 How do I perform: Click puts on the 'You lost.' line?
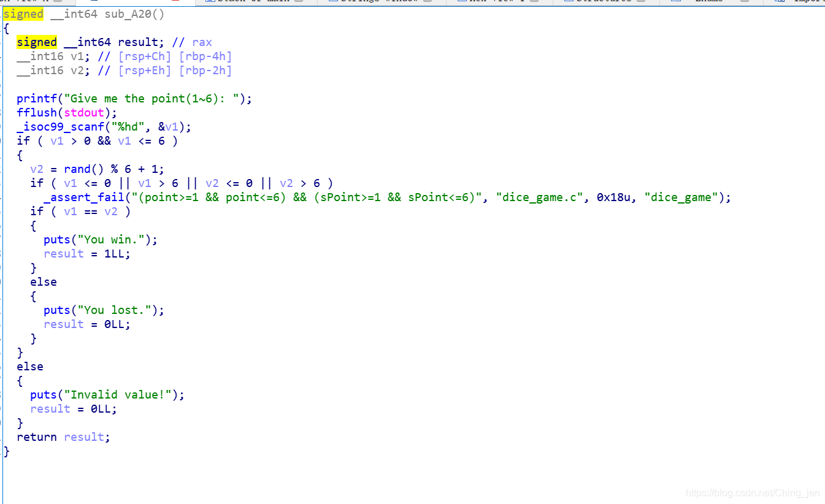pyautogui.click(x=57, y=310)
